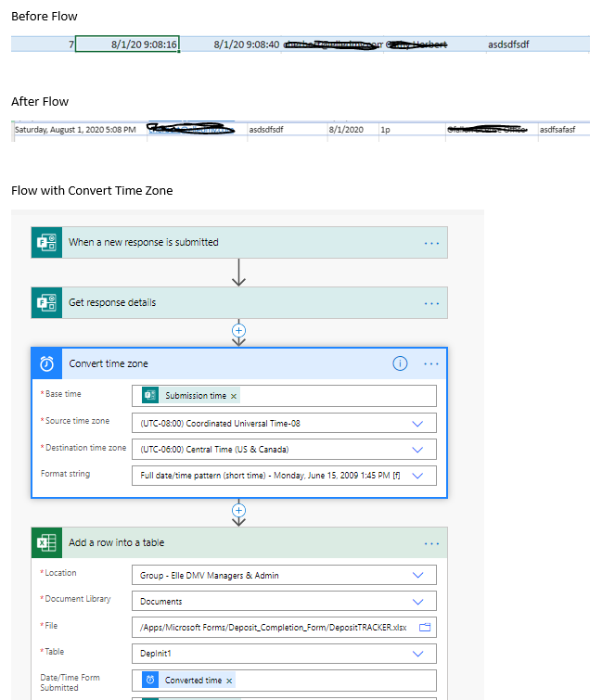
Task: Insert step after 'Get response details' plus button
Action: tap(239, 331)
